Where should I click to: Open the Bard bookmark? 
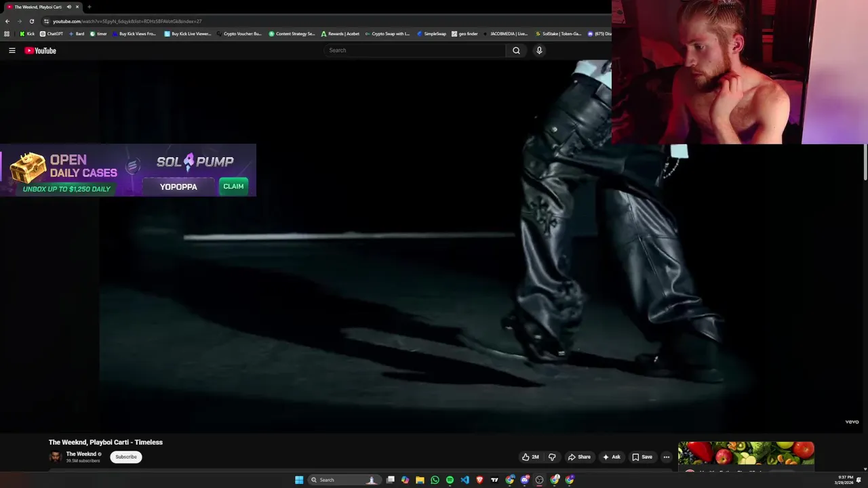pos(77,33)
